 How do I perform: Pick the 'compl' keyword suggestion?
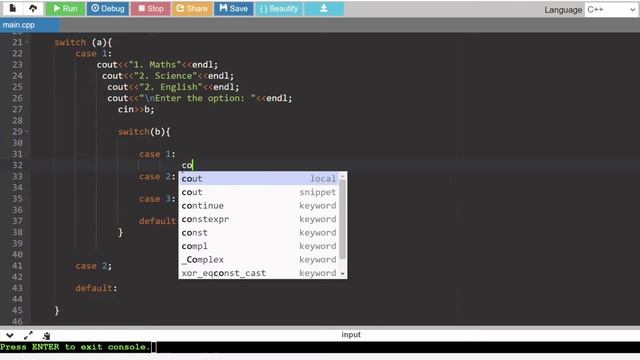point(259,246)
